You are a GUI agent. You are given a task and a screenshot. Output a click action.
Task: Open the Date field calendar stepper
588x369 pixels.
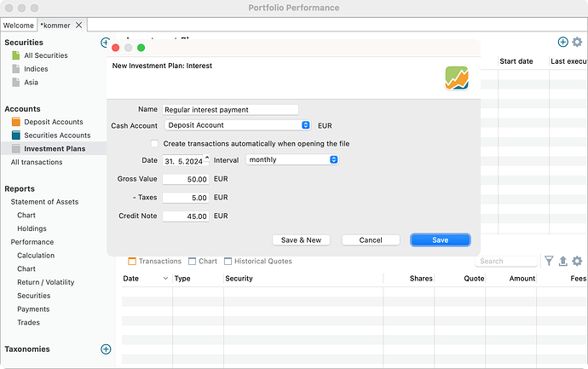[207, 158]
